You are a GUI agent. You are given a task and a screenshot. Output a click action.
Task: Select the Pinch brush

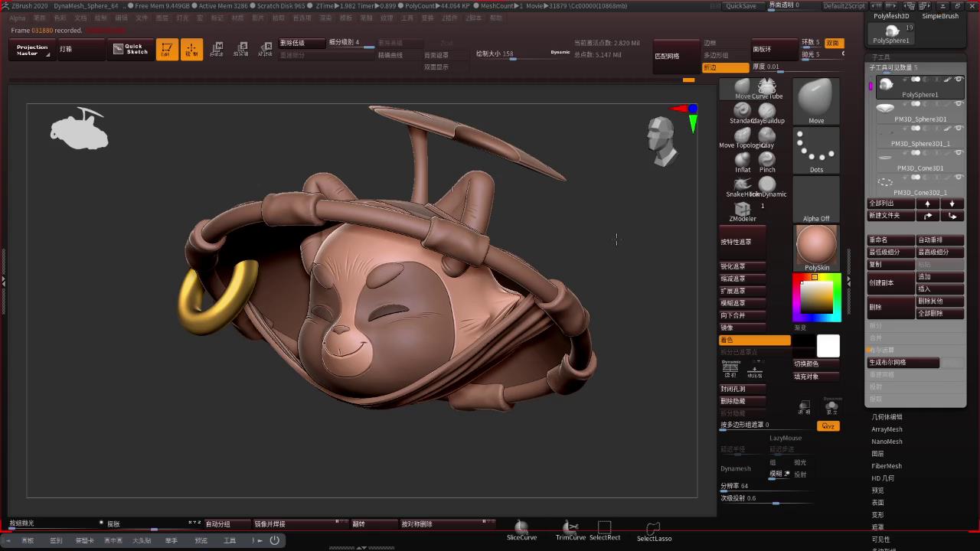[766, 160]
